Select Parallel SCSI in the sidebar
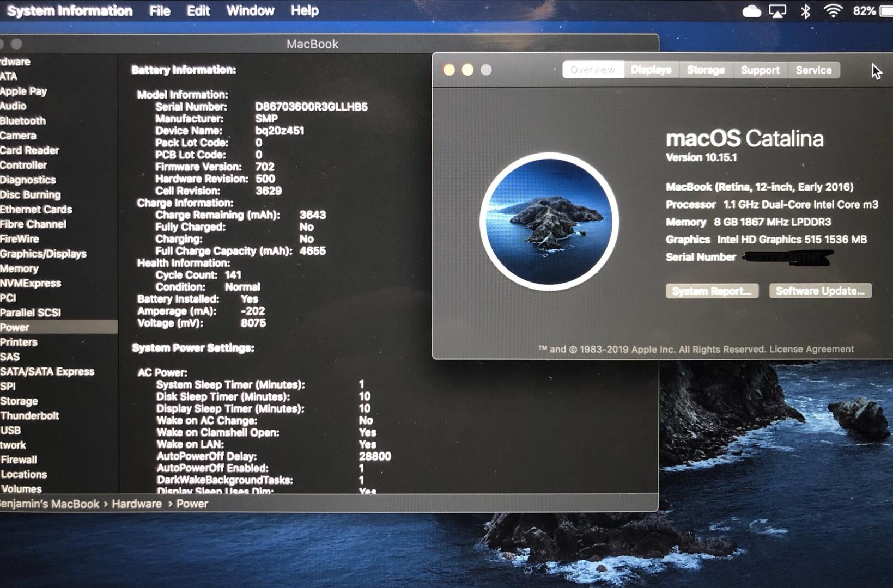893x588 pixels. [x=31, y=312]
